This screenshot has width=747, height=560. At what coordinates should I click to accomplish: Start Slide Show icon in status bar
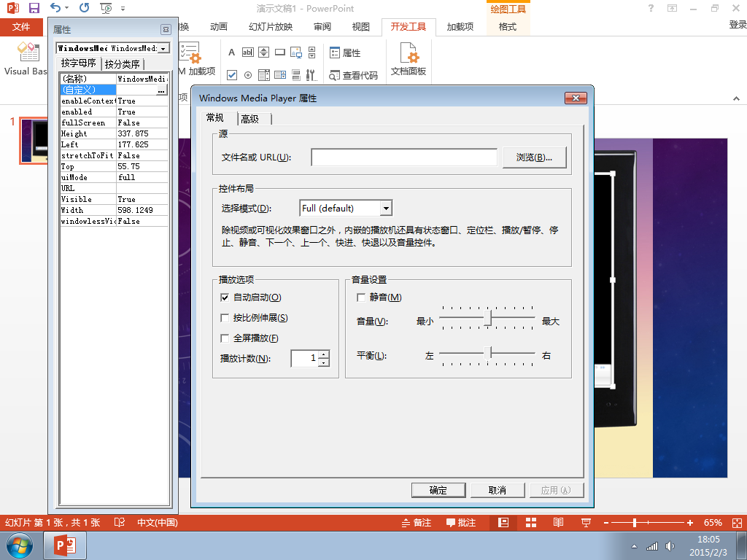[586, 523]
